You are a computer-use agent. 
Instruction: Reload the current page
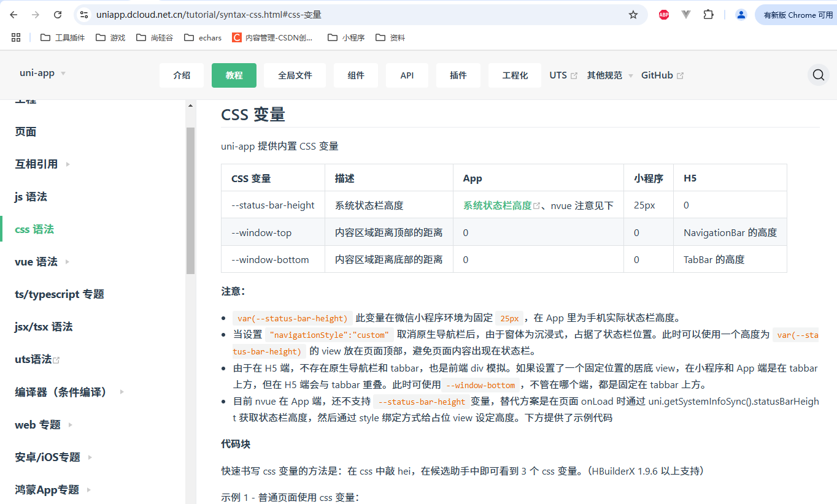click(x=58, y=15)
